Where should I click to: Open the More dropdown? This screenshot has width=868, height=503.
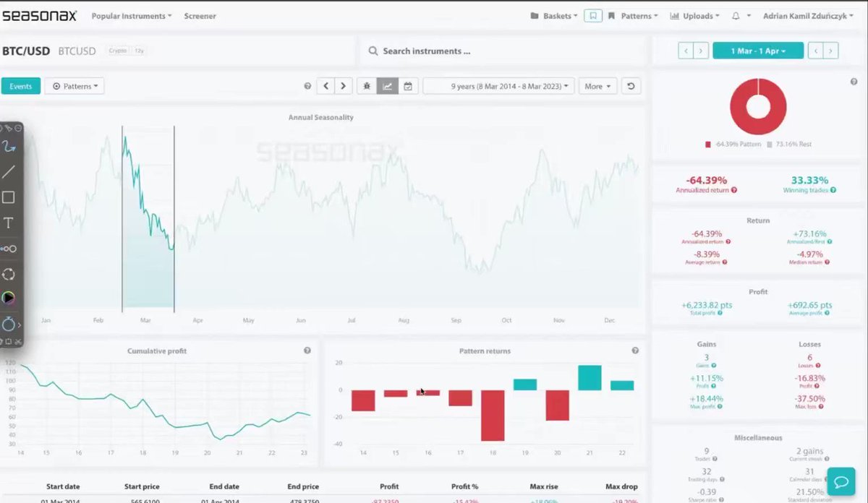tap(597, 86)
